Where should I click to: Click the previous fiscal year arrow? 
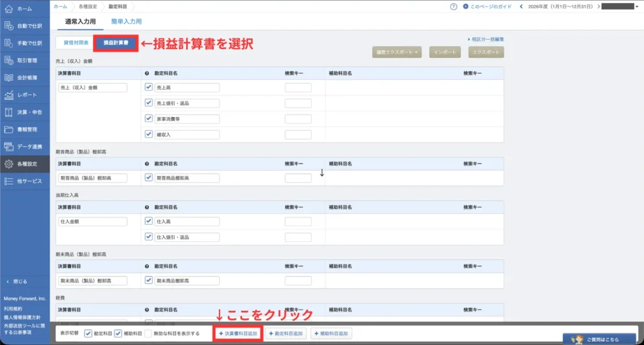click(x=521, y=6)
